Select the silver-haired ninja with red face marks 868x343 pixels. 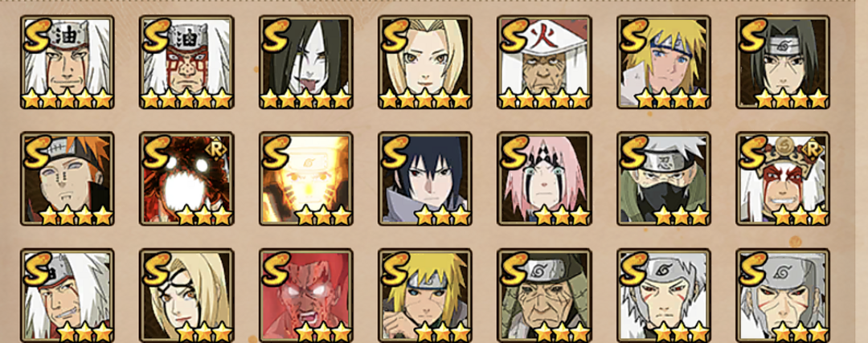coord(664,296)
